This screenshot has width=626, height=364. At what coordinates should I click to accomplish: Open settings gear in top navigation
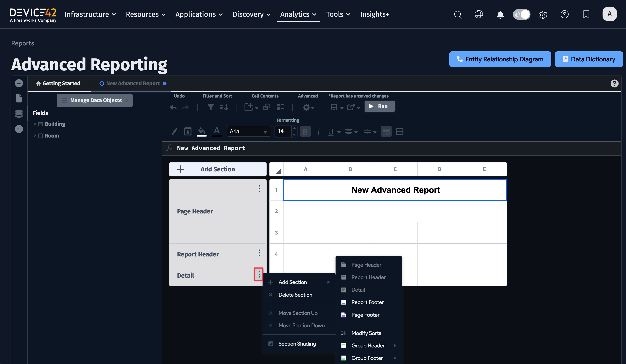point(543,15)
